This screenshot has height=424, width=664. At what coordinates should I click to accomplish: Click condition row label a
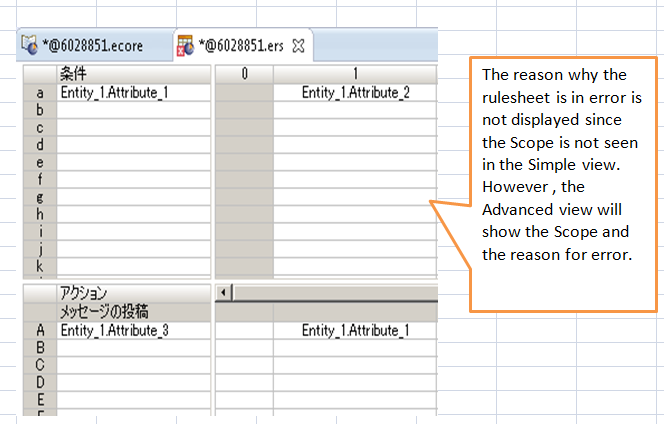[x=40, y=93]
